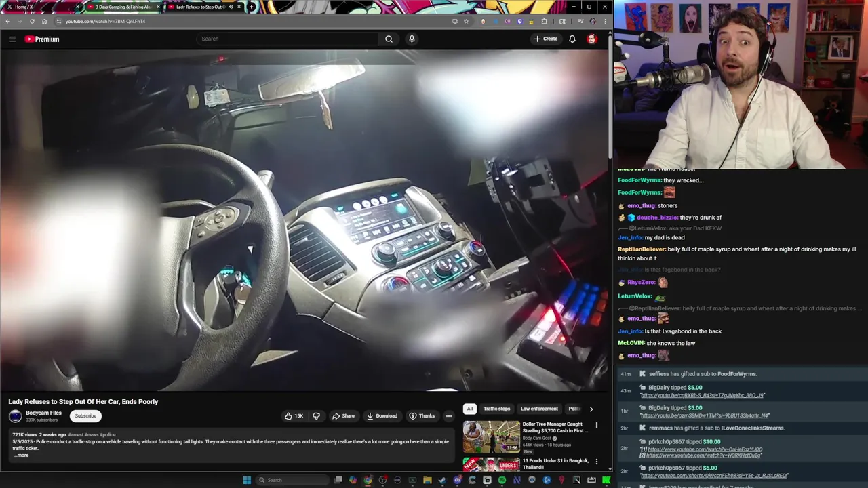The width and height of the screenshot is (868, 488).
Task: Click douche_bizzle's chat username
Action: coord(657,218)
